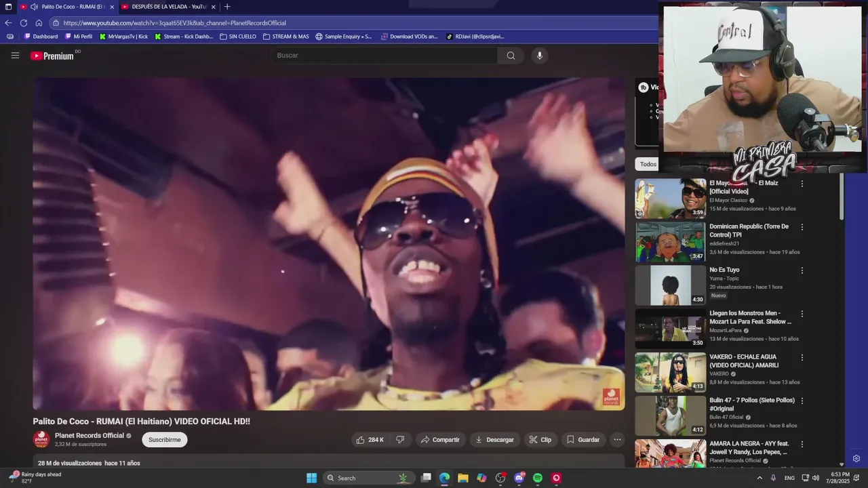Open Stream - Kick Dashboard bookmark
Image resolution: width=868 pixels, height=488 pixels.
(184, 37)
